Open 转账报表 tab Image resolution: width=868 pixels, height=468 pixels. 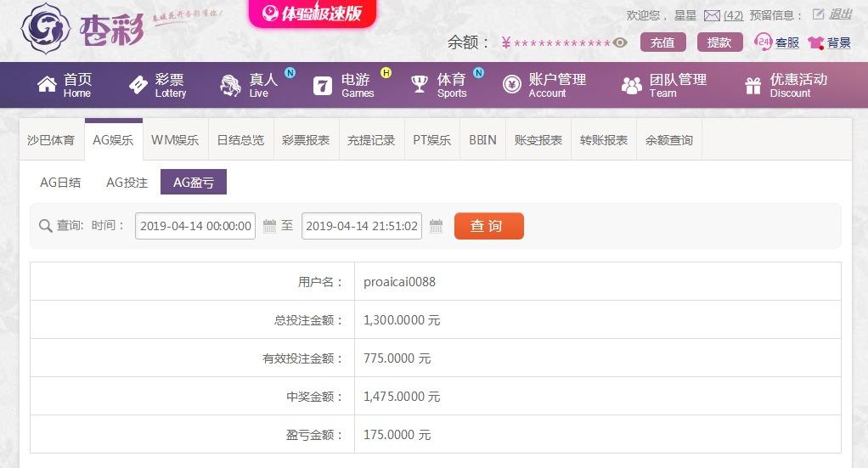(x=603, y=140)
